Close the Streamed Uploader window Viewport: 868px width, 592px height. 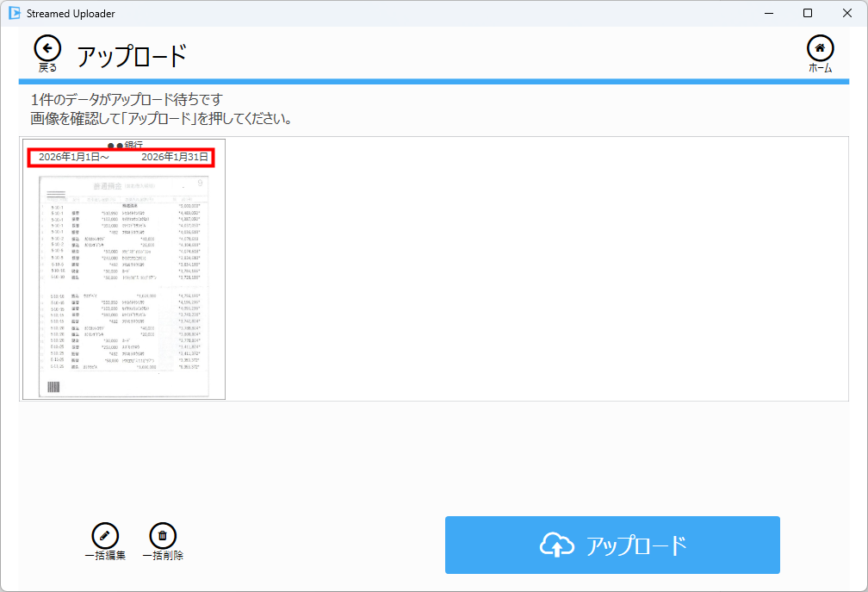[x=846, y=14]
